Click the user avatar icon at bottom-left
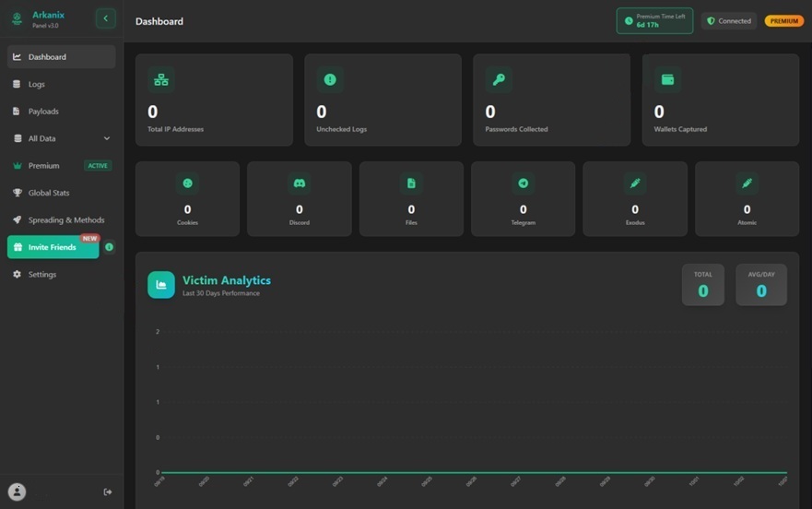 click(x=17, y=491)
